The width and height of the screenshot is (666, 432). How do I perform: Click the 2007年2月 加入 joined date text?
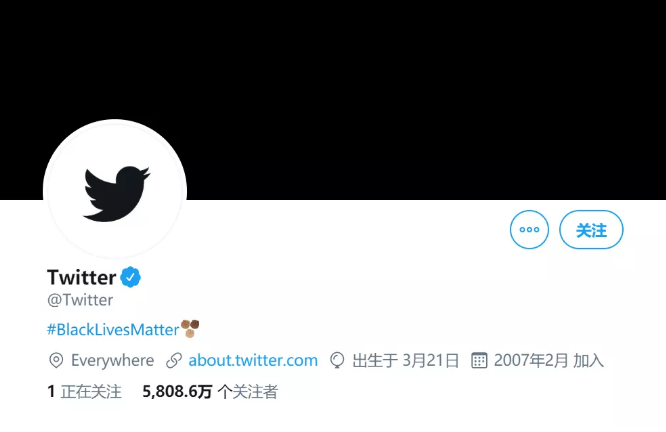point(549,361)
